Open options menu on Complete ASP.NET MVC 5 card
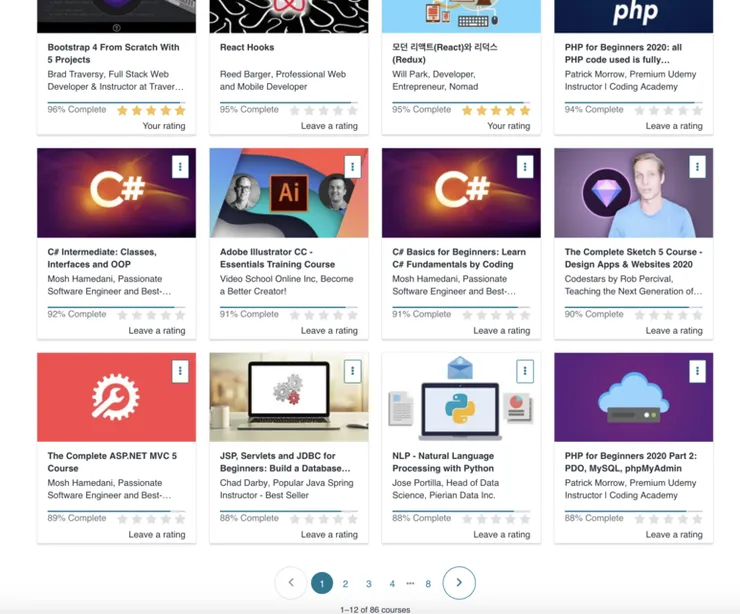 pyautogui.click(x=180, y=371)
